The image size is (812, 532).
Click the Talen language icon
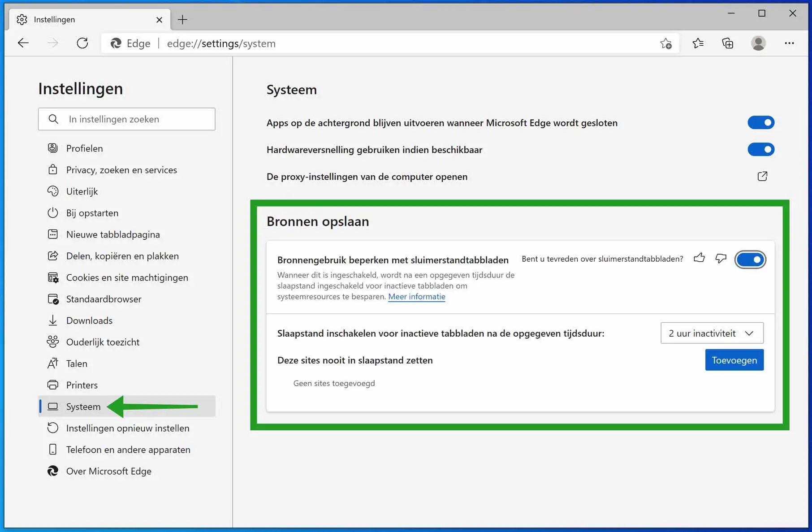point(53,363)
